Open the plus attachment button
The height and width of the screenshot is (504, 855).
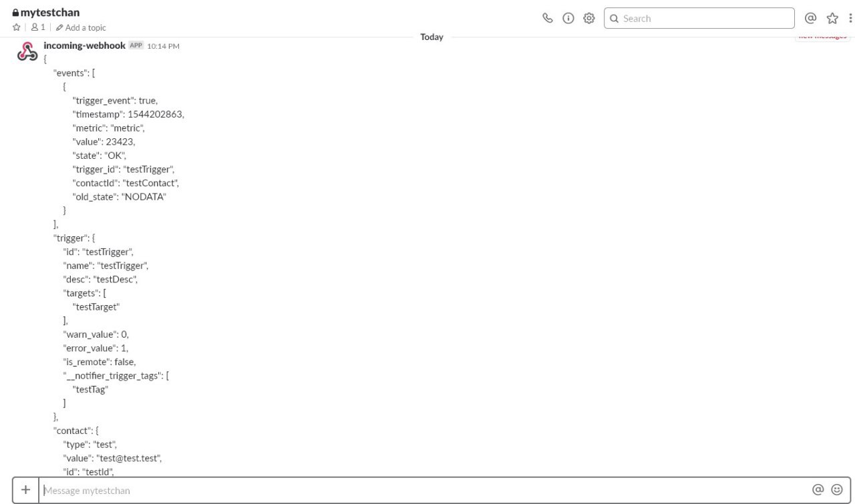click(x=25, y=490)
